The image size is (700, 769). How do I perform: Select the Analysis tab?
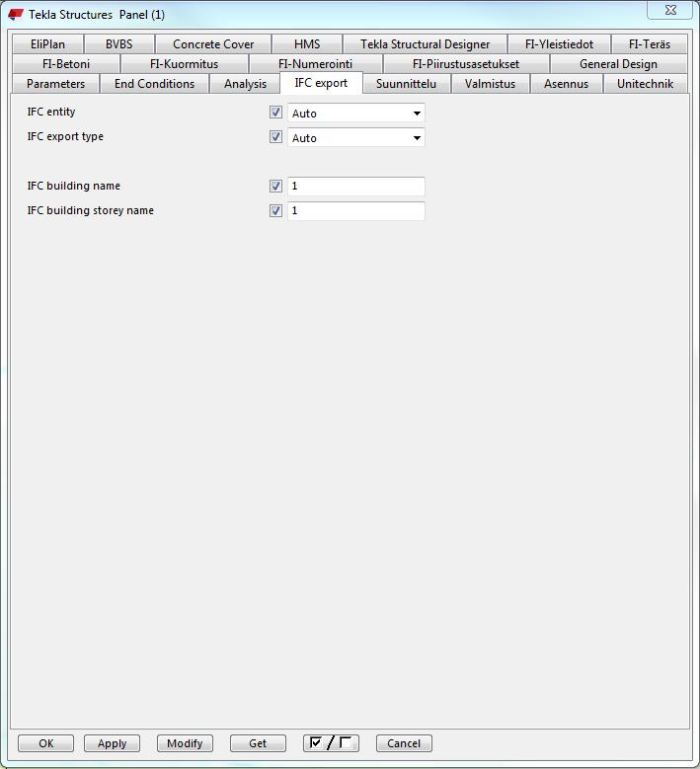coord(245,83)
